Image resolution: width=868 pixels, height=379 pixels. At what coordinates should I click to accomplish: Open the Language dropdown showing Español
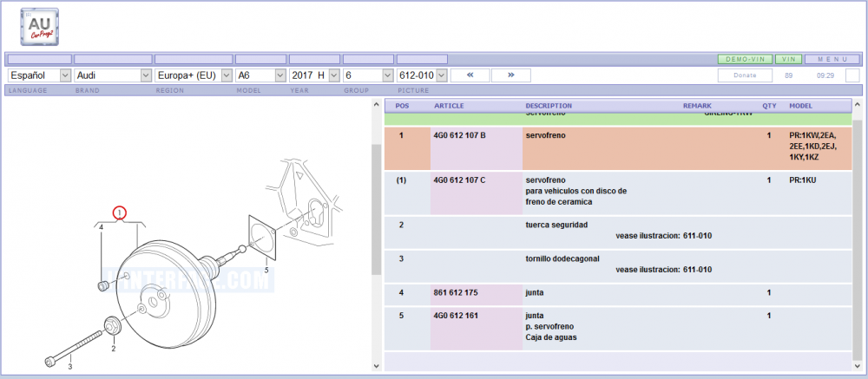tap(40, 75)
